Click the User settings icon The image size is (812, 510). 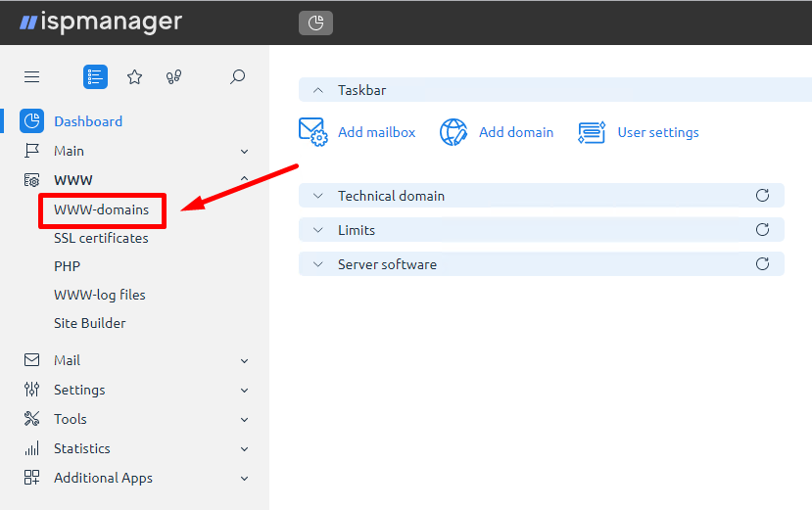point(592,132)
